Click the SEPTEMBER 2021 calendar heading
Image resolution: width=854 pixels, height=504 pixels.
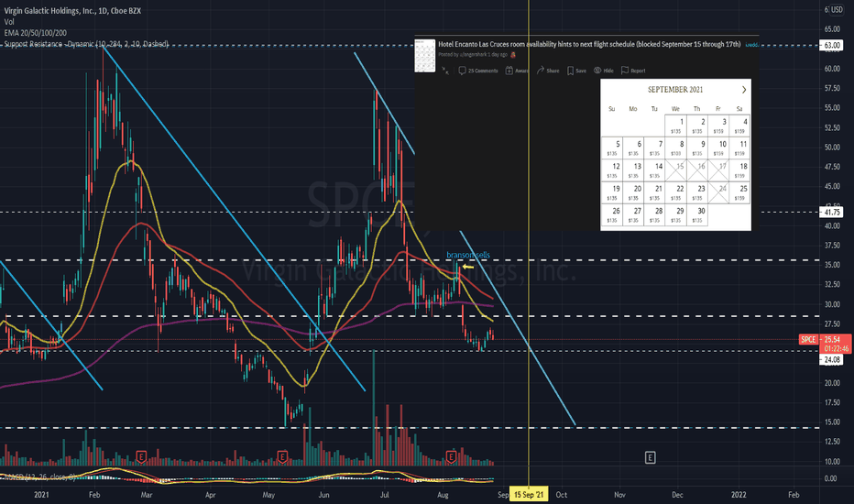[x=674, y=90]
